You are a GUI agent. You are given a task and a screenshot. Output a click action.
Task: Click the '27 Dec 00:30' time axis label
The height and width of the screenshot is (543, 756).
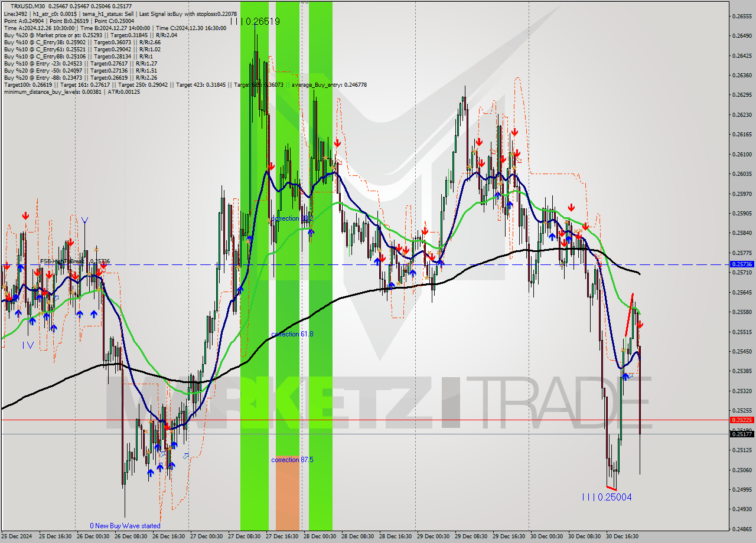tap(207, 537)
